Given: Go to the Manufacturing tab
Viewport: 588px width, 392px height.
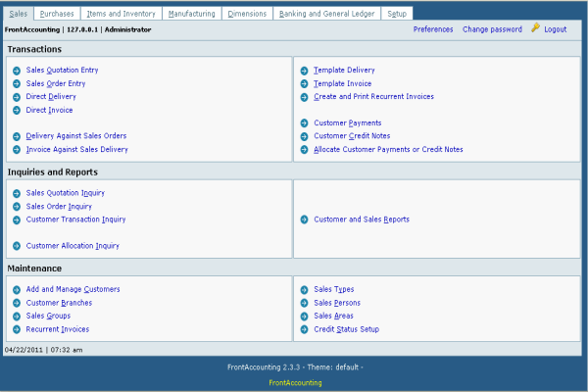Looking at the screenshot, I should point(192,14).
